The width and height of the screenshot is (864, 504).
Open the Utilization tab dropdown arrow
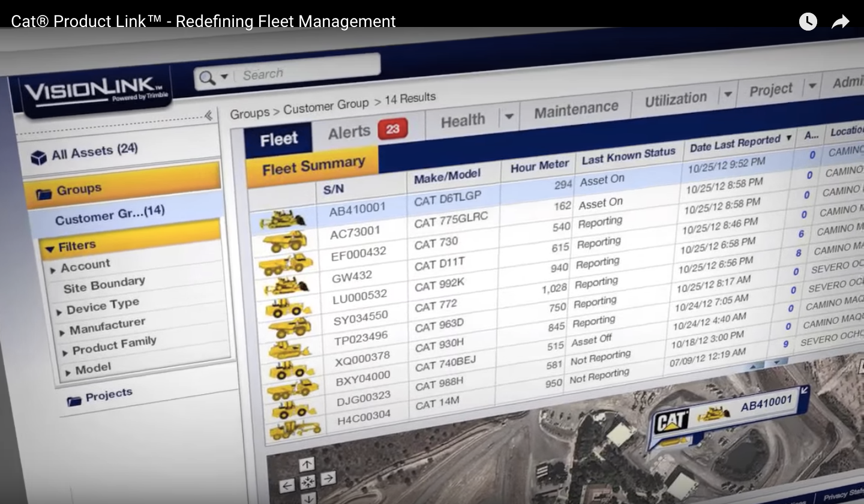(x=728, y=95)
